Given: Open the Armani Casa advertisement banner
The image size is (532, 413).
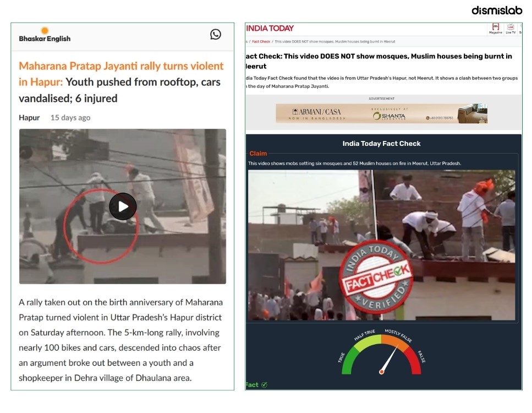Looking at the screenshot, I should point(382,113).
